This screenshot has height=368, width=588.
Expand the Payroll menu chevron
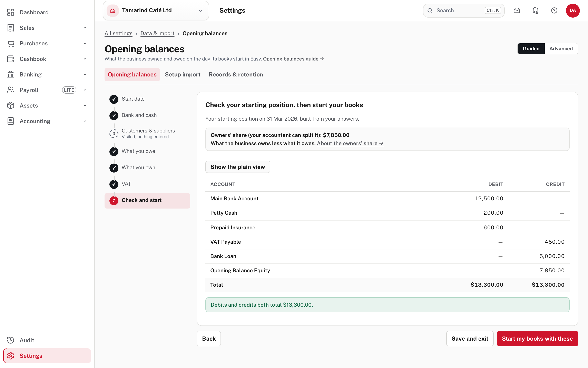(85, 90)
